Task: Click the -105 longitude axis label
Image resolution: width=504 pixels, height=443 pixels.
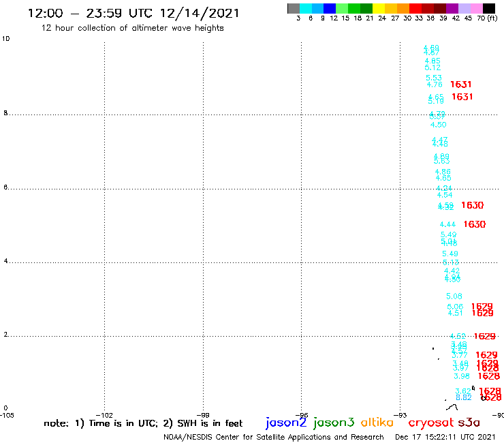Action: pos(7,415)
